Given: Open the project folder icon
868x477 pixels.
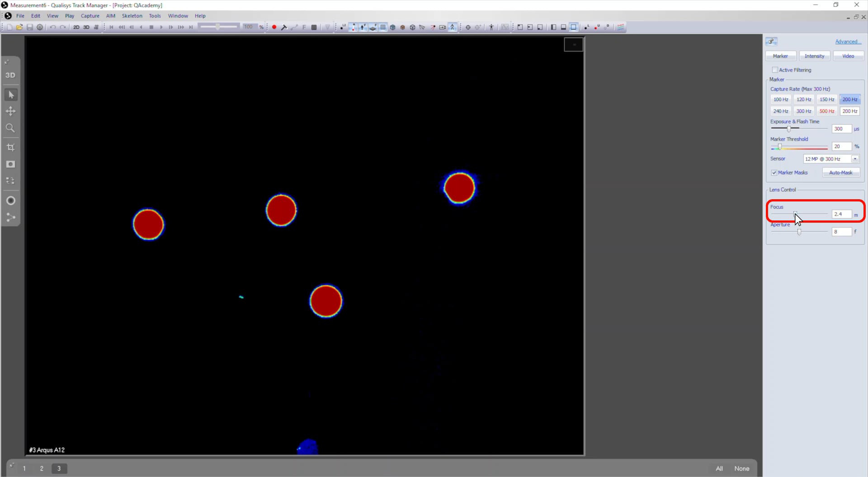Looking at the screenshot, I should [19, 27].
